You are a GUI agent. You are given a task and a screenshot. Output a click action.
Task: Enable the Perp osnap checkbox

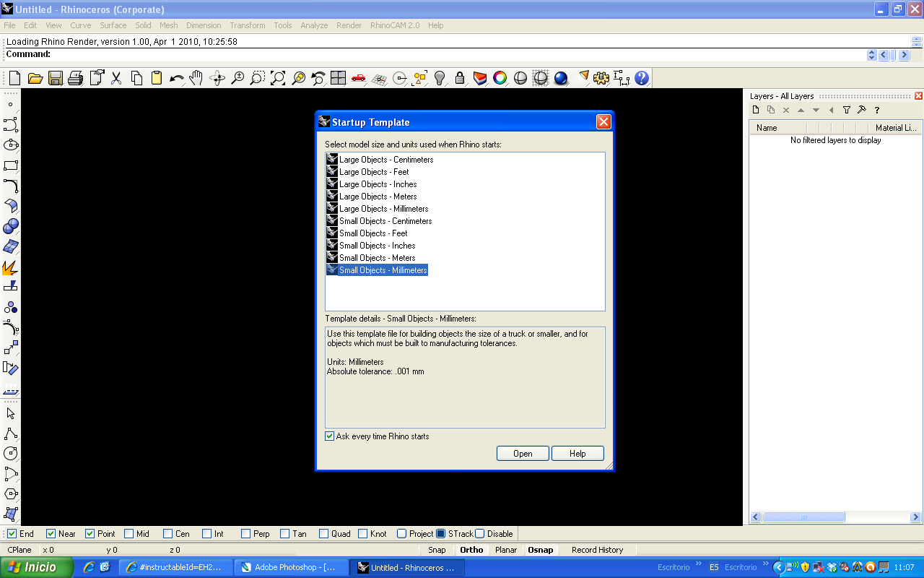[246, 534]
